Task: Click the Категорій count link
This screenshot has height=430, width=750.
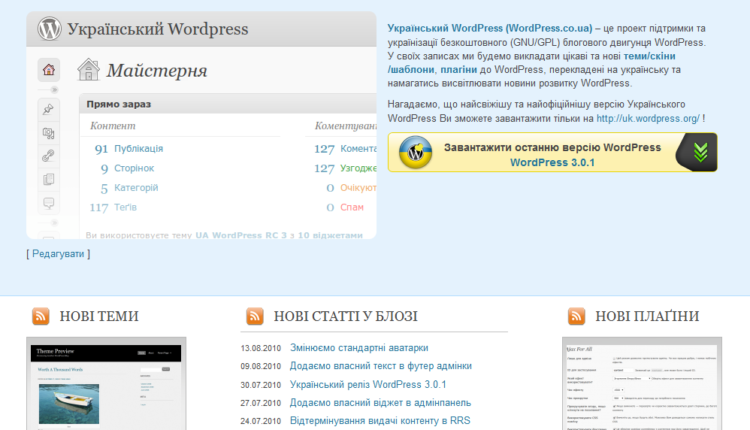Action: 136,188
